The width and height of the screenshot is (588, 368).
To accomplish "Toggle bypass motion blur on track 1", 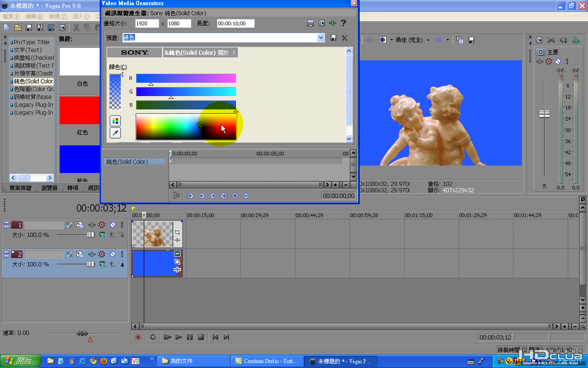I will point(69,225).
